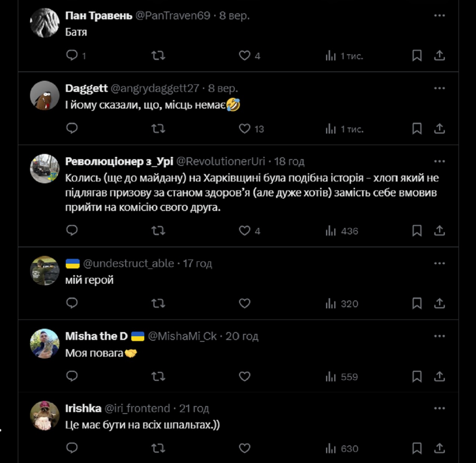The width and height of the screenshot is (476, 463).
Task: Open Революціонер з_Урі profile name
Action: coord(119,161)
